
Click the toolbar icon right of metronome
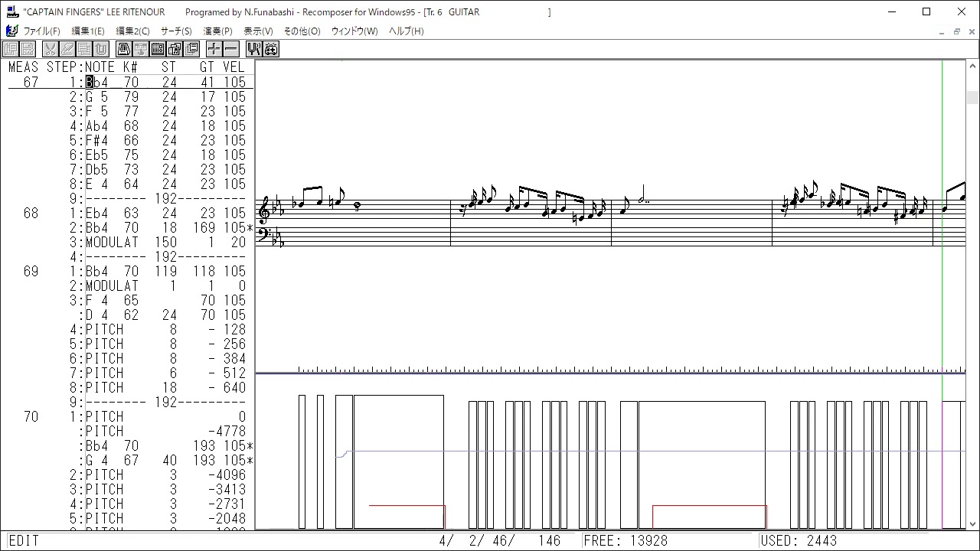point(141,49)
